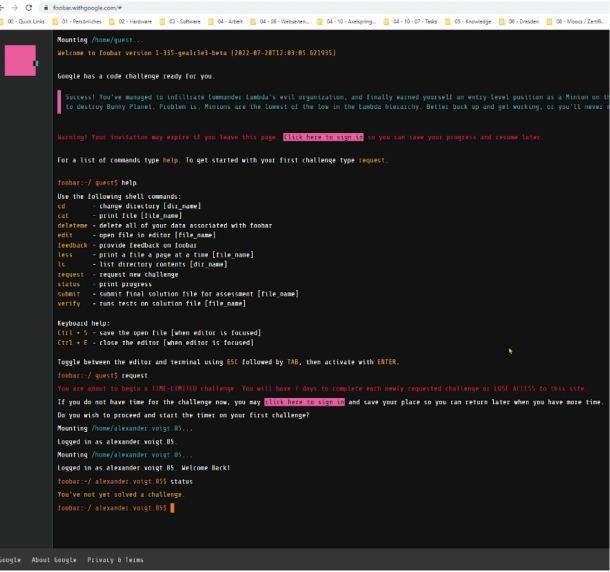Open the '05 - Knowledge' bookmark folder
Viewport: 610px width, 572px height.
point(468,22)
